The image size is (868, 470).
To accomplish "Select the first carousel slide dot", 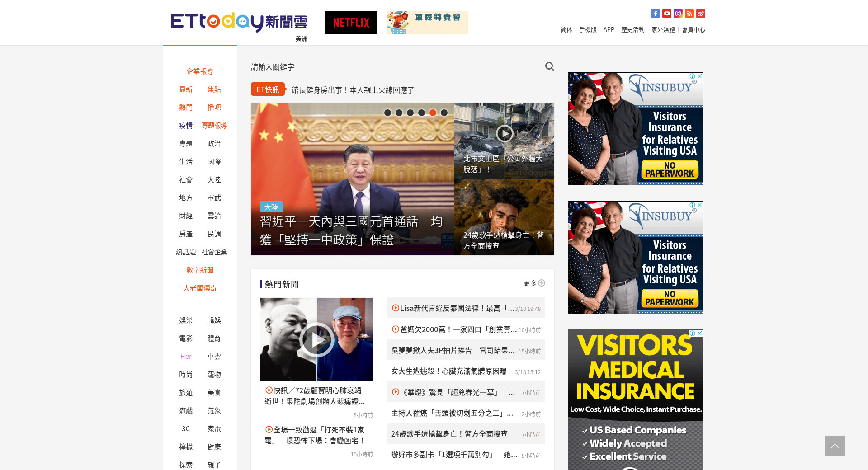I will coord(387,113).
